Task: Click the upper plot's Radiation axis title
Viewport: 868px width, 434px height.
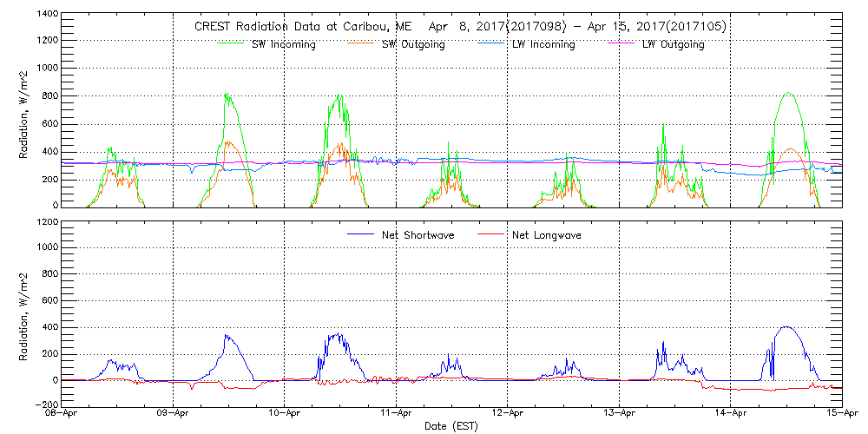Action: pyautogui.click(x=25, y=110)
